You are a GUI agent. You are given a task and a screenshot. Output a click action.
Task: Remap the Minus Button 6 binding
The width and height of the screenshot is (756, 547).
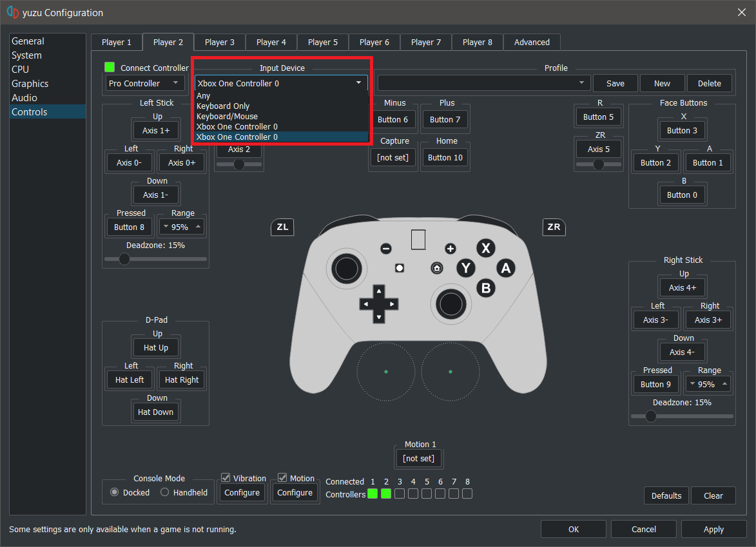click(x=393, y=120)
